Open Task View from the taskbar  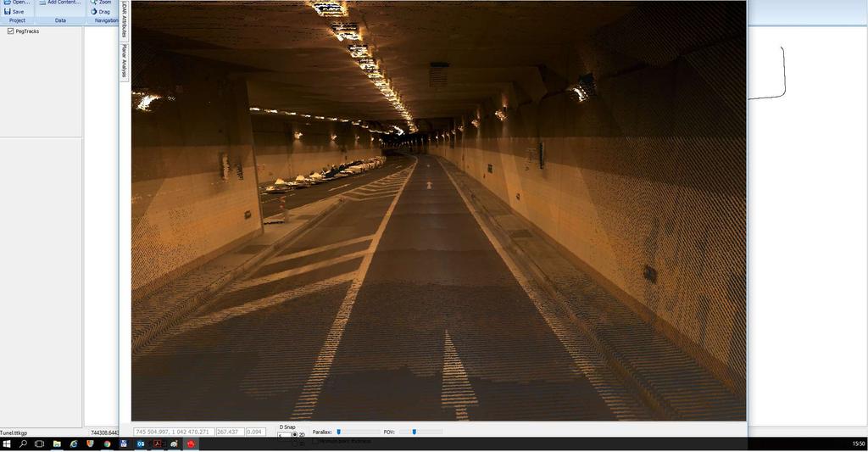(39, 444)
